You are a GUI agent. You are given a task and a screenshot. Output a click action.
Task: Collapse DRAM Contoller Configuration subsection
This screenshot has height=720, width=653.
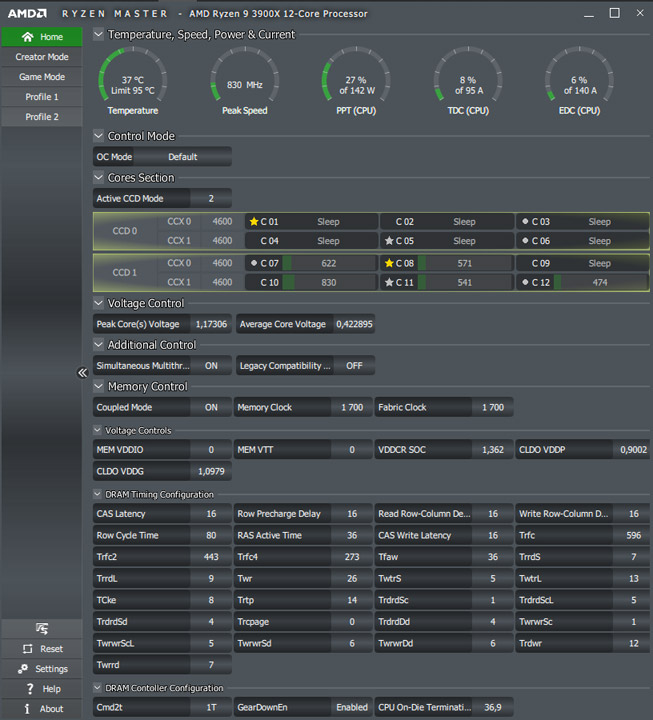[97, 687]
